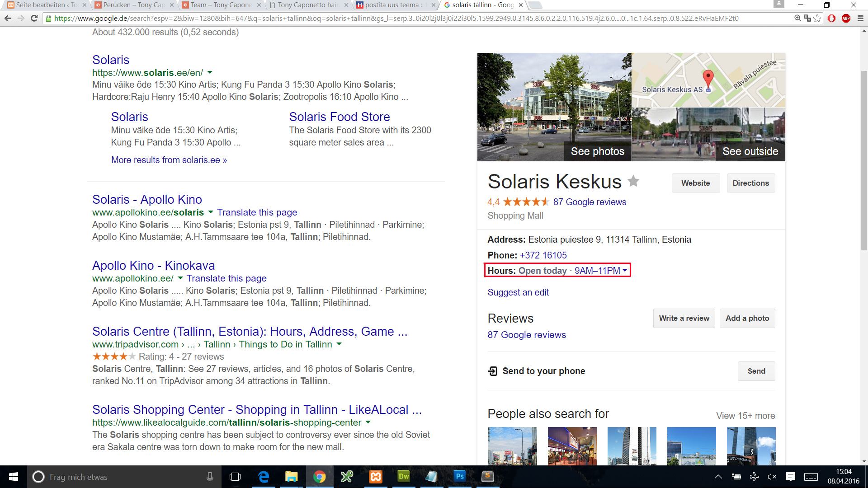This screenshot has height=488, width=868.
Task: Launch Microsoft Edge from the taskbar
Action: 264,477
